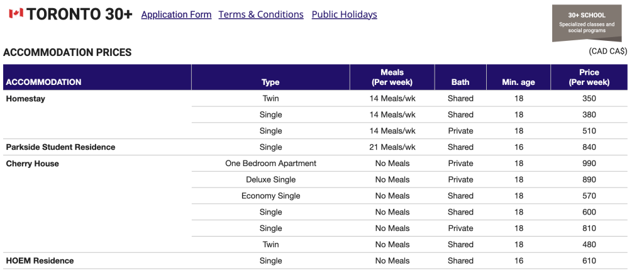This screenshot has width=644, height=280.
Task: Open the 30+ School badge
Action: coord(587,23)
